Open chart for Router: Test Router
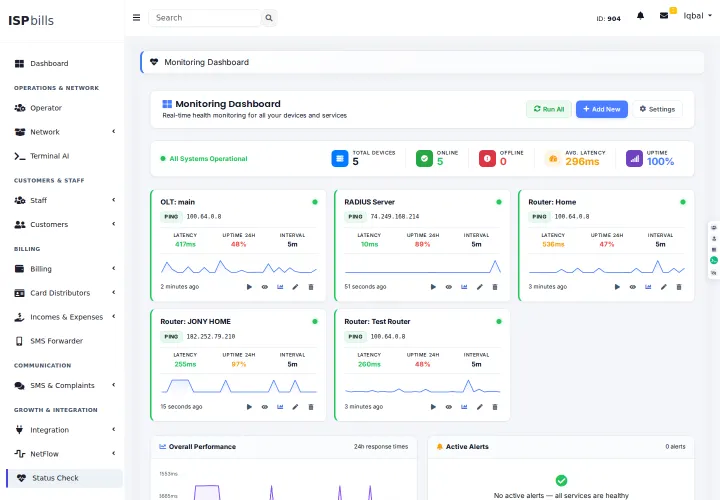This screenshot has height=500, width=720. pyautogui.click(x=464, y=407)
